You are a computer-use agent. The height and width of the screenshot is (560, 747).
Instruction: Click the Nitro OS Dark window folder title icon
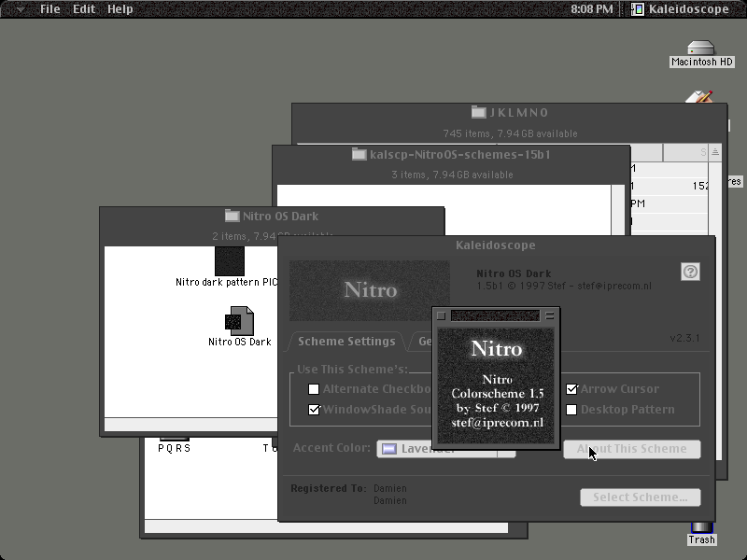(232, 216)
